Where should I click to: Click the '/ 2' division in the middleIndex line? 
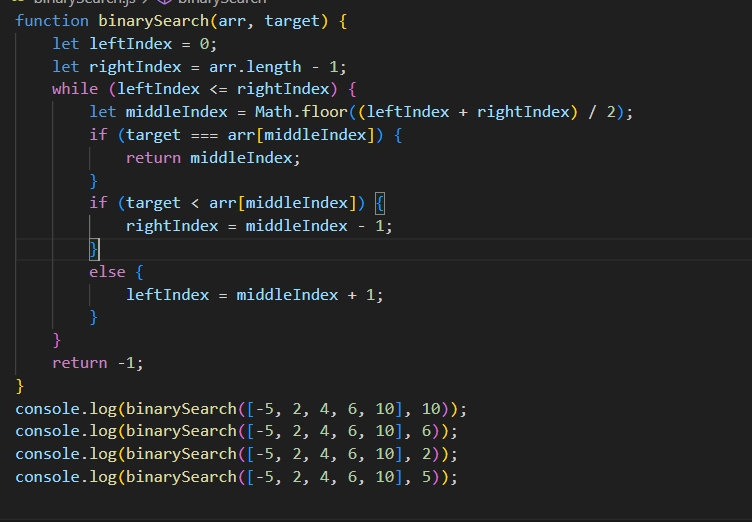point(601,112)
